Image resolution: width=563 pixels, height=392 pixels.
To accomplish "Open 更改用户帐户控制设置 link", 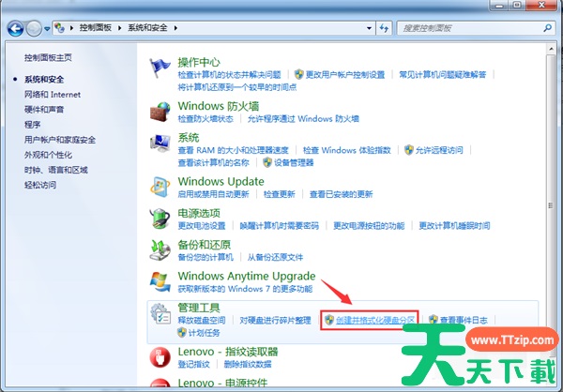I will coord(345,75).
